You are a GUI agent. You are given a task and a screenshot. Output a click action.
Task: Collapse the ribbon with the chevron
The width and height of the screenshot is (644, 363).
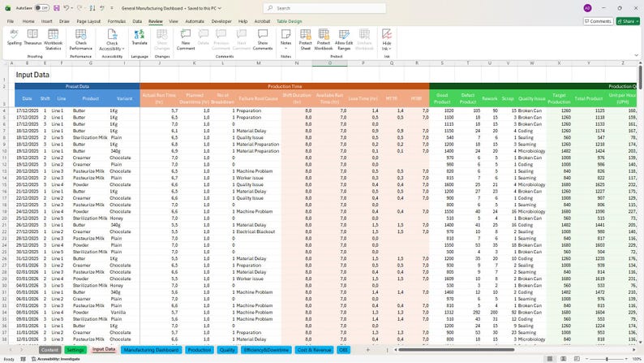pos(636,55)
